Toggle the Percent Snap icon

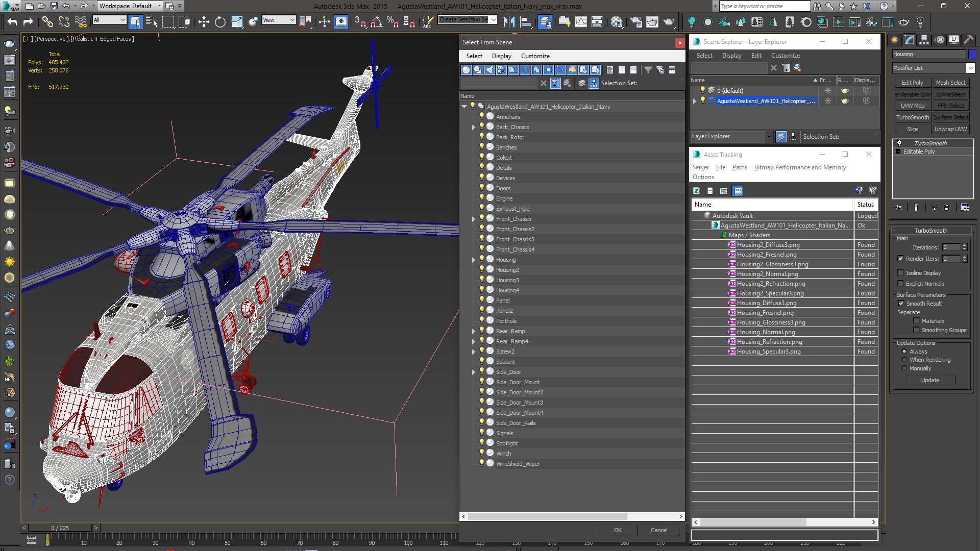coord(393,21)
